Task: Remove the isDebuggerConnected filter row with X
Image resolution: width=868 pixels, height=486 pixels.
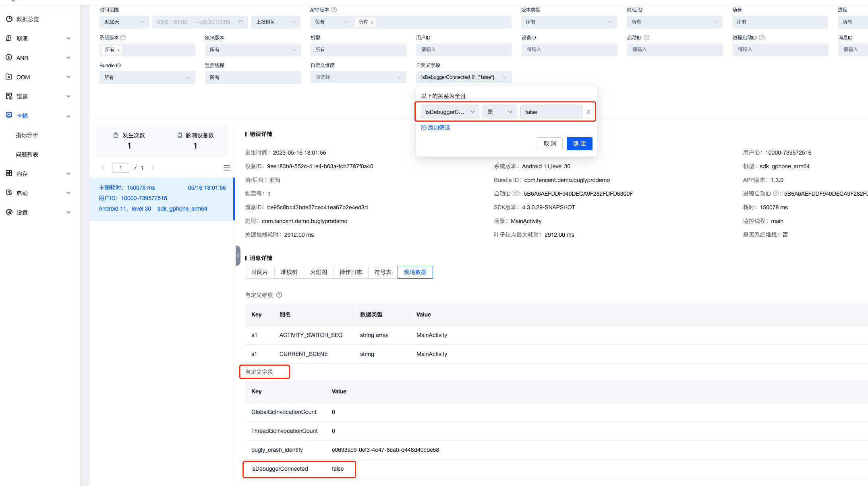Action: point(588,112)
